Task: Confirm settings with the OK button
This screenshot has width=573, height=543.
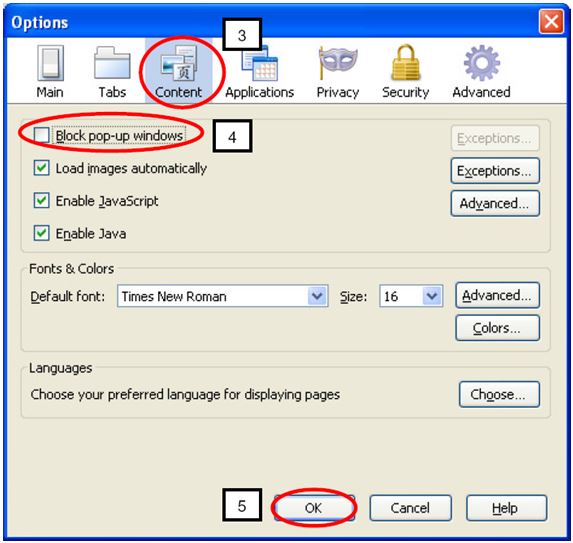Action: click(x=314, y=508)
